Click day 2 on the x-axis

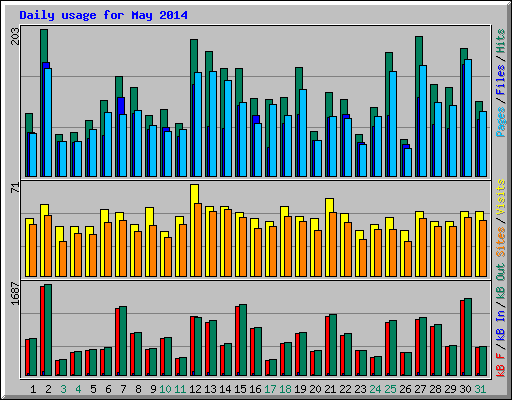tap(48, 389)
